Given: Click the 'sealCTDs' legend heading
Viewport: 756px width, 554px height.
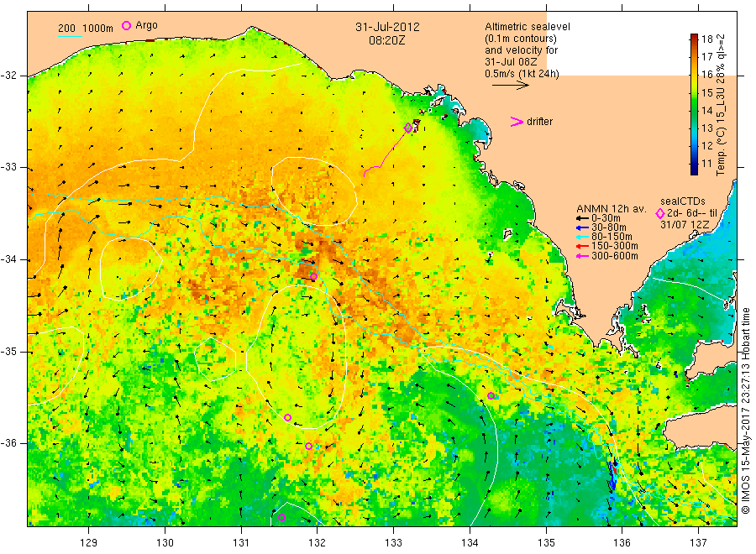Looking at the screenshot, I should [683, 201].
